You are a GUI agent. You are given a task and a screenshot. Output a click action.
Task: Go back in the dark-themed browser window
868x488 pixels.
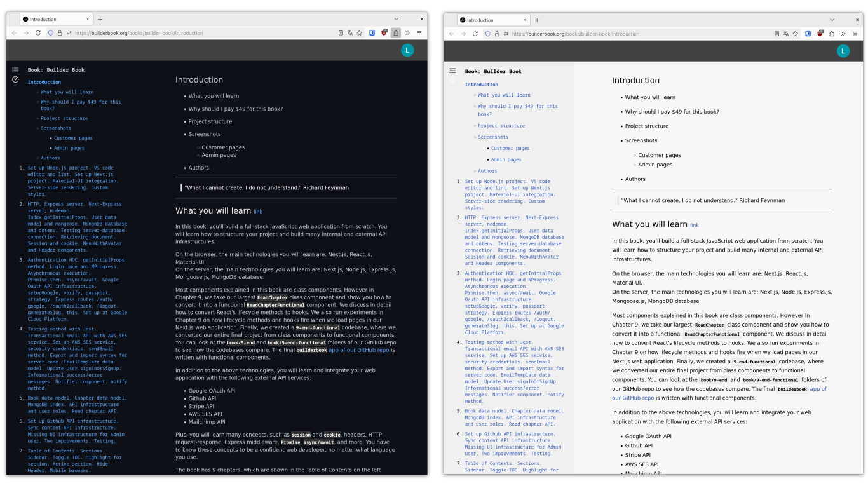15,33
